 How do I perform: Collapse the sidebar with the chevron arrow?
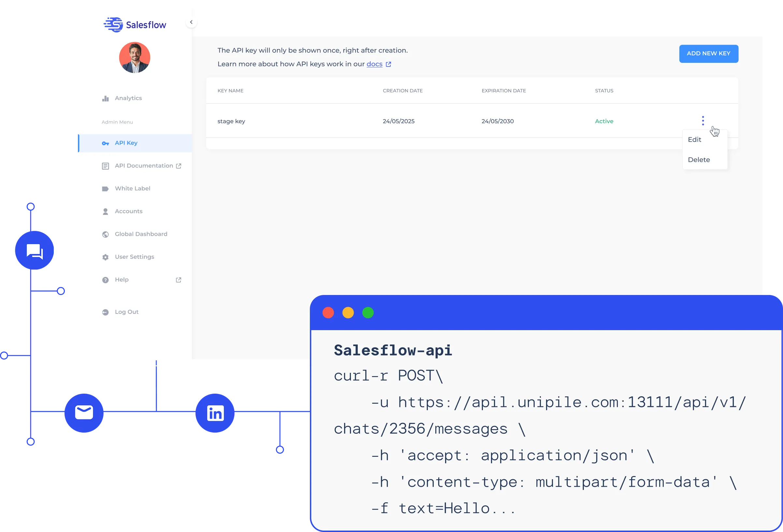(x=191, y=22)
